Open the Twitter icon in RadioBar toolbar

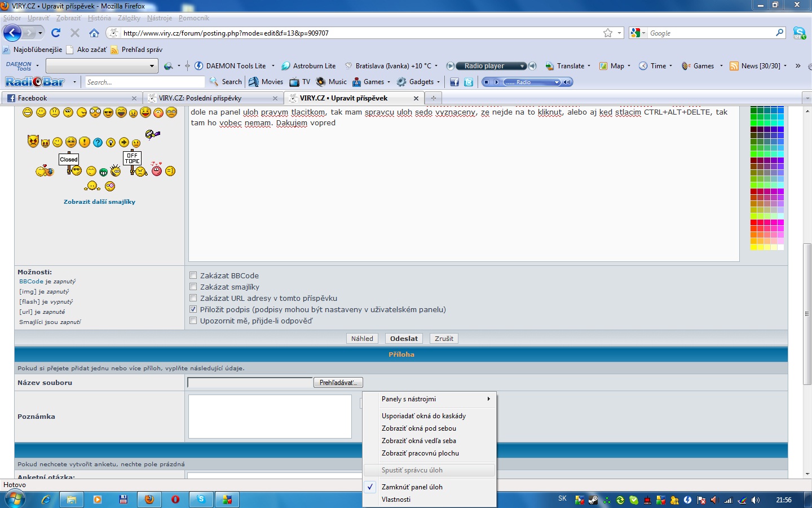469,82
